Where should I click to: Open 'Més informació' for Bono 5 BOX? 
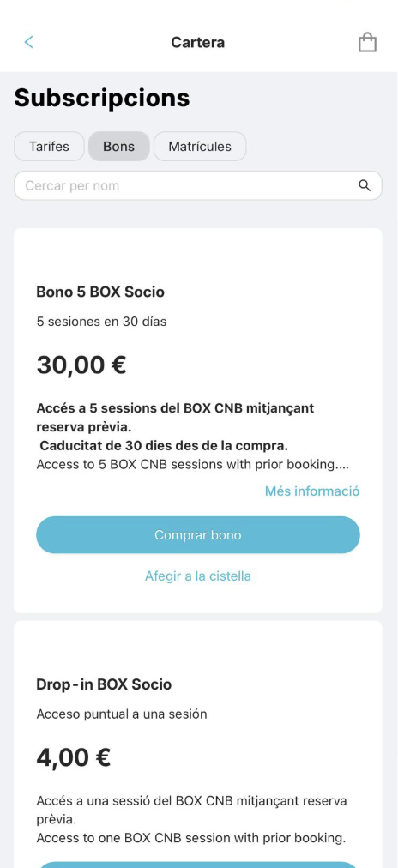312,491
